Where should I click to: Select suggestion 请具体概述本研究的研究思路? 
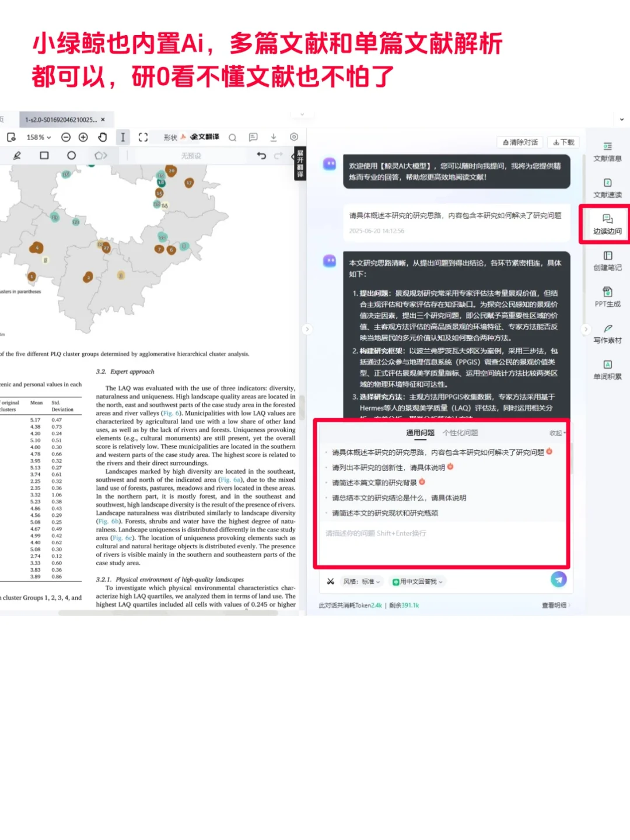pyautogui.click(x=438, y=452)
